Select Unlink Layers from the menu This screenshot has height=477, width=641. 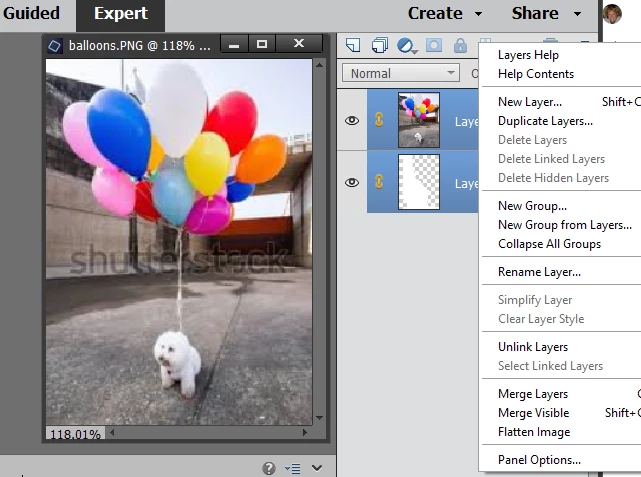pos(533,347)
